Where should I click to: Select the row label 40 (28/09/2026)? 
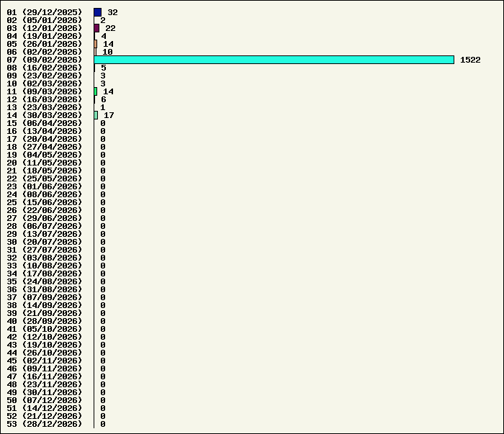(x=45, y=321)
